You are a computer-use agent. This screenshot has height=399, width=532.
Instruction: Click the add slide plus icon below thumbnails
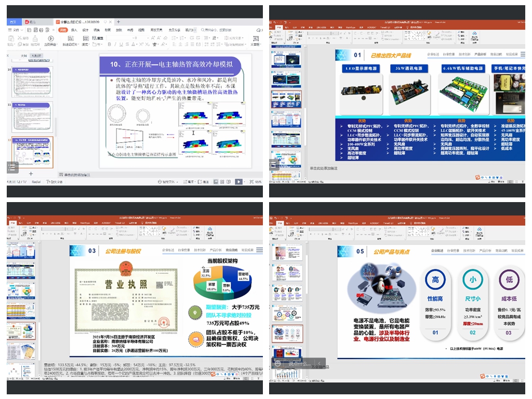coord(31,173)
